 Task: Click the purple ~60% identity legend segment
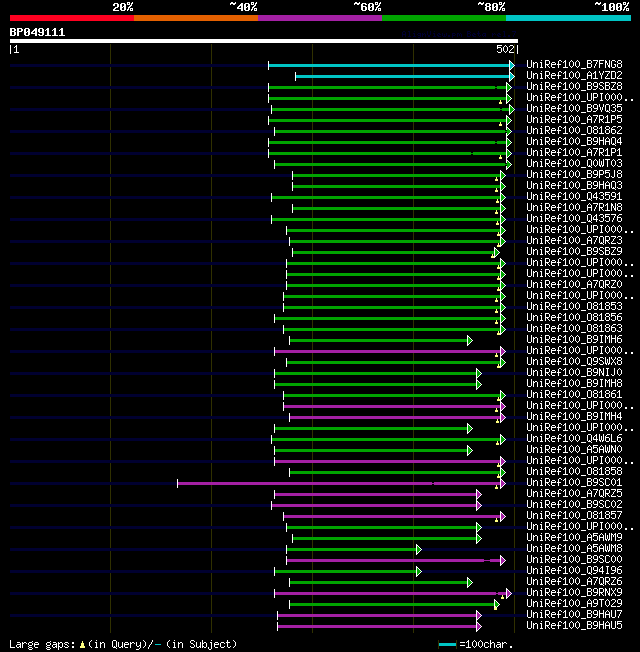320,18
